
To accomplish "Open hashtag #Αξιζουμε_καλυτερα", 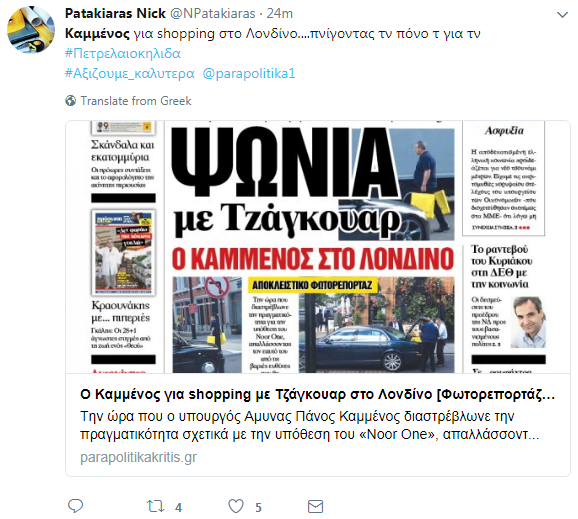I will point(130,74).
